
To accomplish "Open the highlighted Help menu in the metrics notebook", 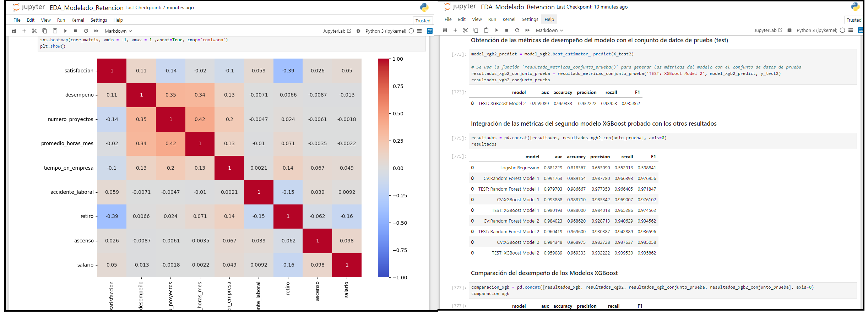I will coord(549,20).
